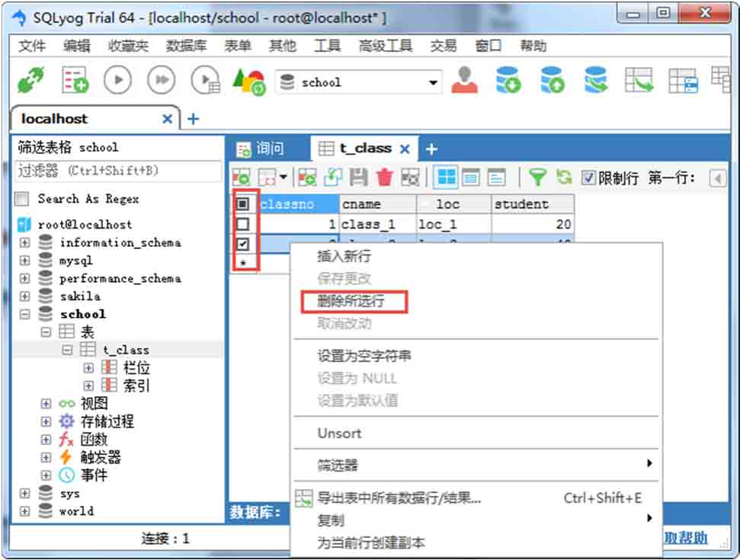This screenshot has width=740, height=560.
Task: Toggle the 限制行 checkbox
Action: tap(588, 178)
